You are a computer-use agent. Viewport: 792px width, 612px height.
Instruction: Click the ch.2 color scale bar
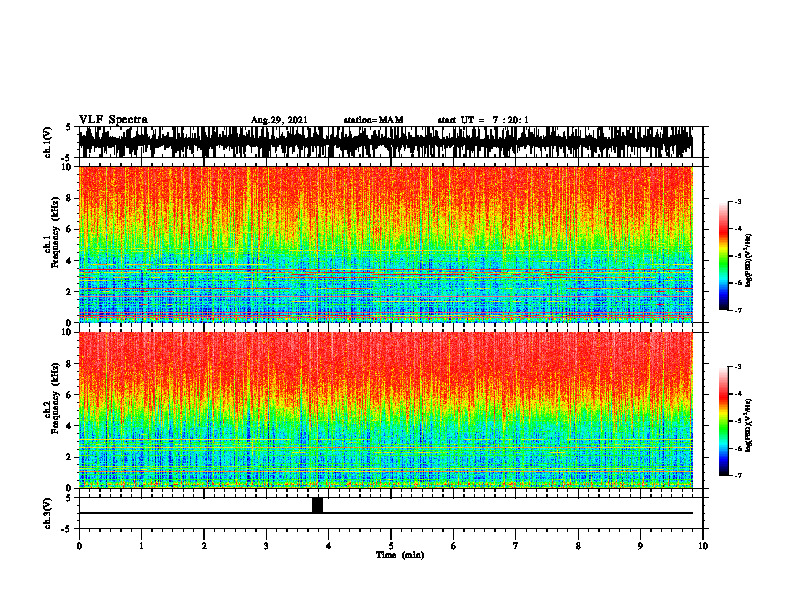click(x=723, y=421)
